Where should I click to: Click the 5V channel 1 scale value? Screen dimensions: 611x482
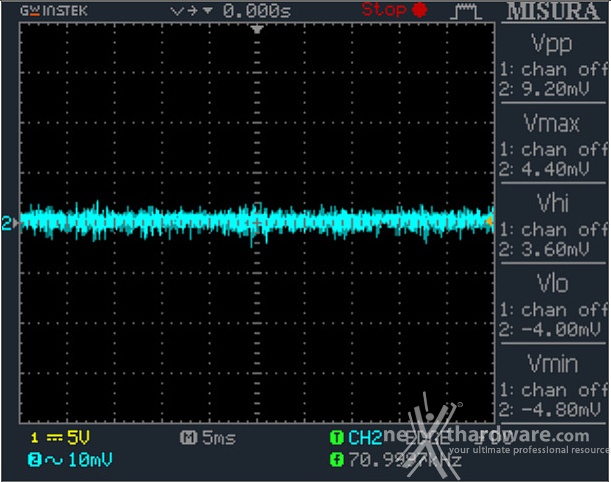point(78,438)
